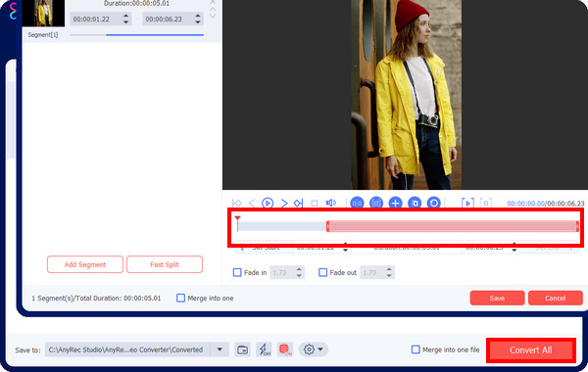Increase the Fade in duration stepper
This screenshot has height=372, width=588.
pos(299,269)
